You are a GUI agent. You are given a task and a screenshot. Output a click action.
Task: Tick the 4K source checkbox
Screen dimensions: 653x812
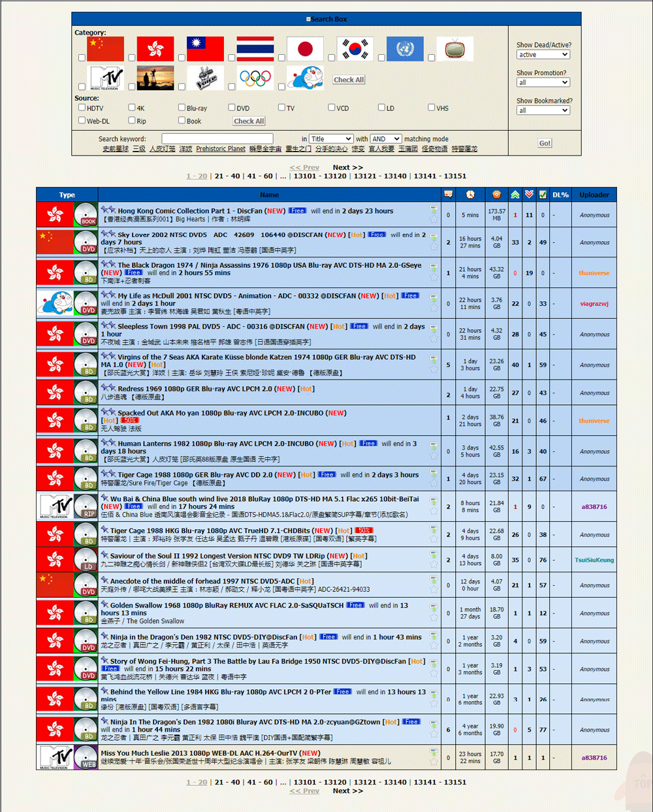pos(132,108)
